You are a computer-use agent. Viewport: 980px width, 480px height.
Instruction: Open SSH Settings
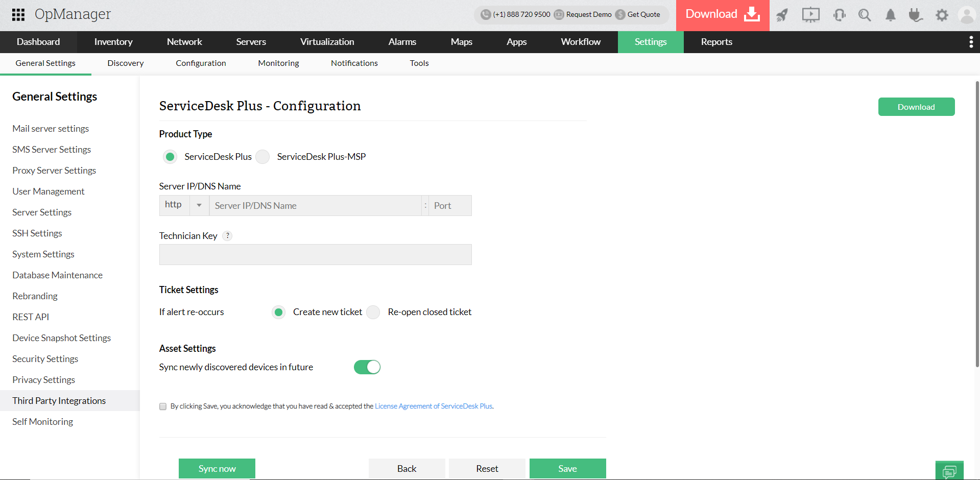[37, 233]
